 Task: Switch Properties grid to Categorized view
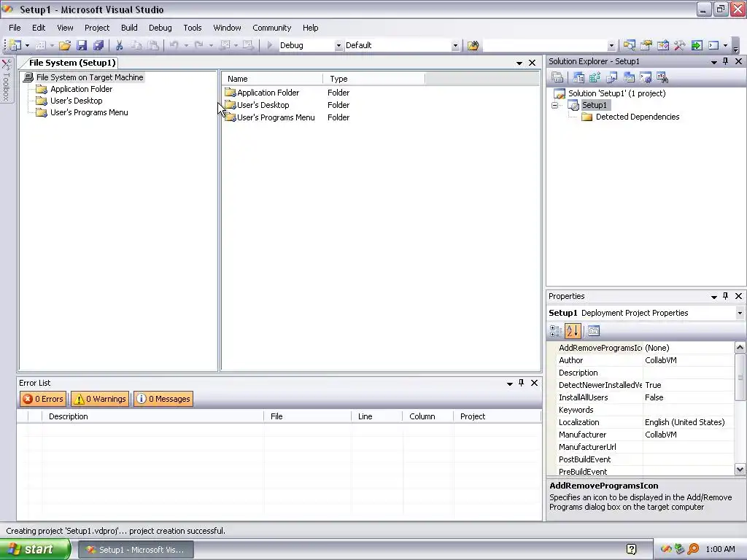click(x=555, y=330)
